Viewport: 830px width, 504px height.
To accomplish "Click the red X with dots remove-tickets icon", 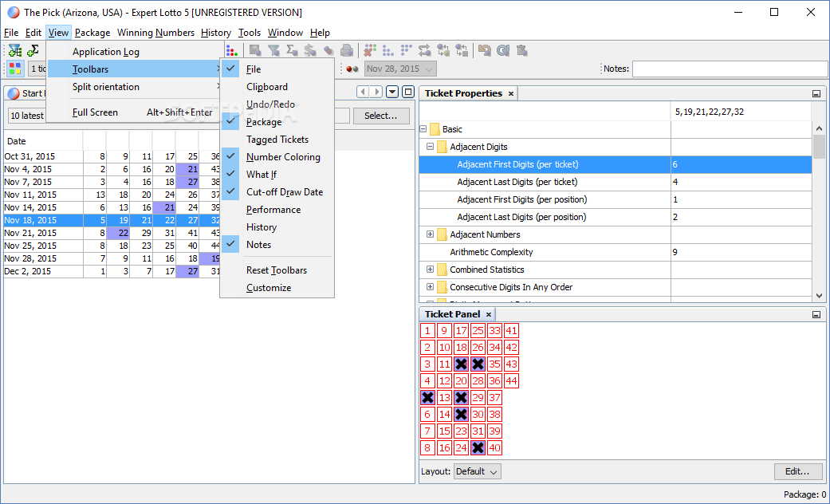I will pyautogui.click(x=370, y=51).
